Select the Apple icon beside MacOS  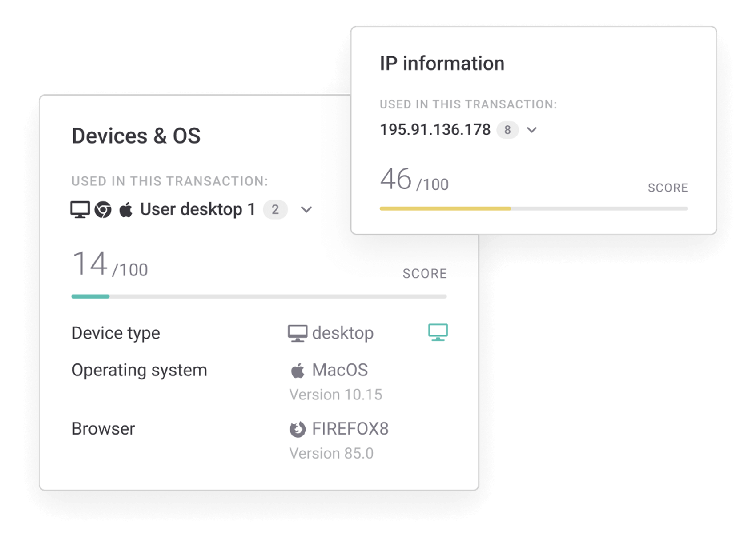(298, 369)
